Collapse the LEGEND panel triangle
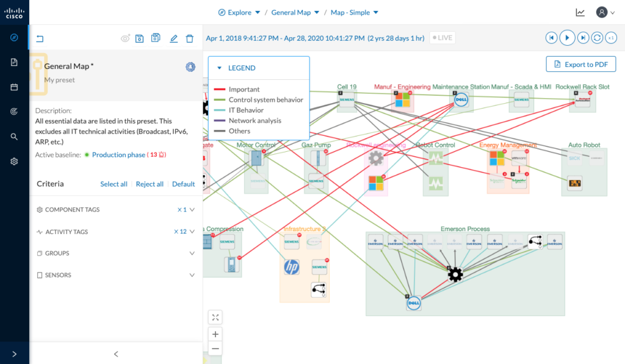 [x=219, y=68]
